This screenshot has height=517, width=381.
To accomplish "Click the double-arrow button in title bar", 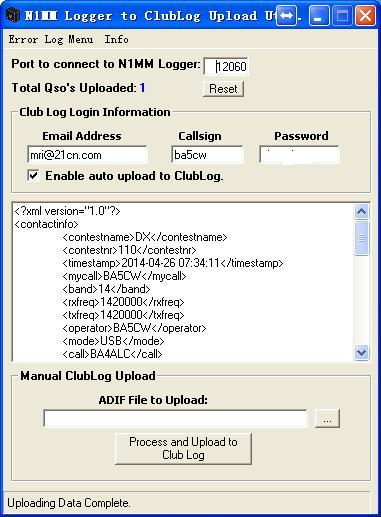I will pos(286,15).
